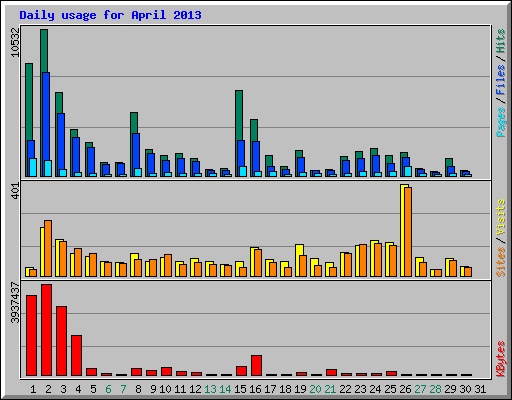Viewport: 512px width, 400px height.
Task: Click the red KBytes bar for day 4
Action: point(76,356)
